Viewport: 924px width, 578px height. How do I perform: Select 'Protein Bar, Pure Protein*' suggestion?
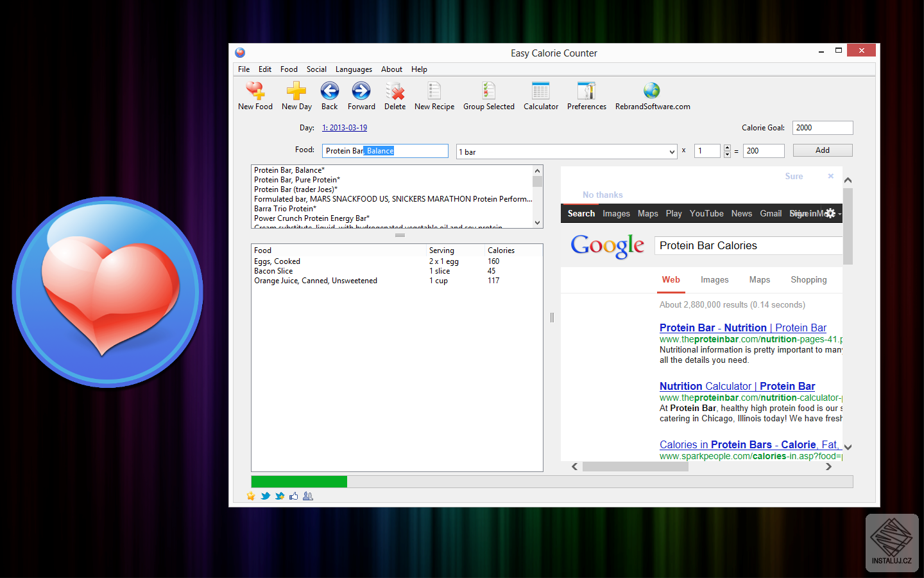(297, 180)
